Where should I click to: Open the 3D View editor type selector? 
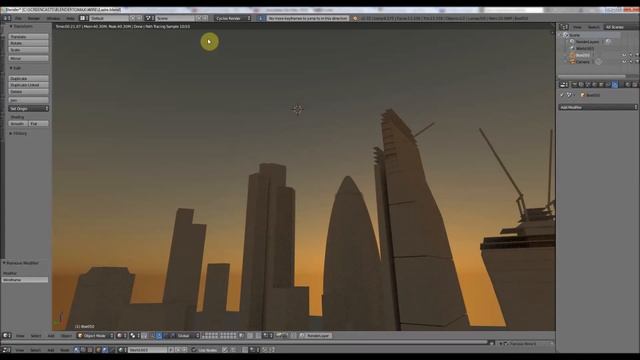coord(7,336)
